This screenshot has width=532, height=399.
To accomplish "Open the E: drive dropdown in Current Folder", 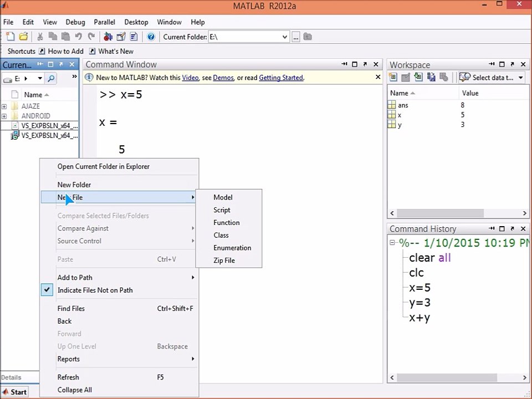I will click(x=40, y=79).
